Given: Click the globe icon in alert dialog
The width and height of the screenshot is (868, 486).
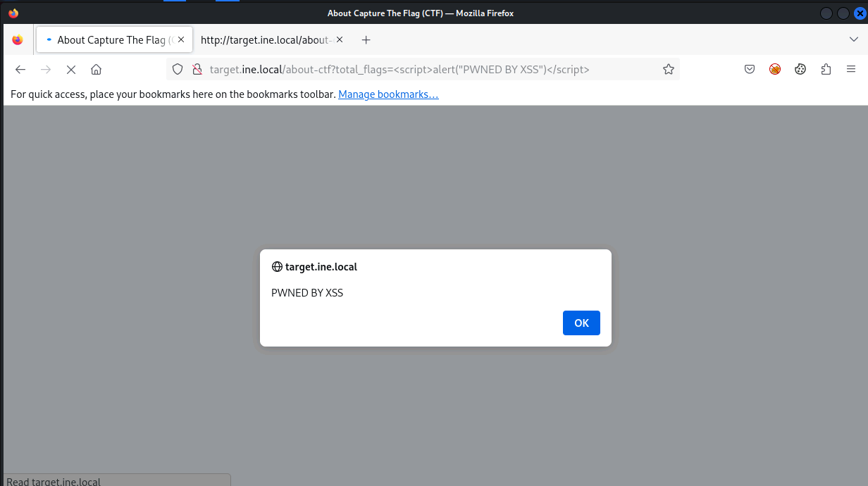Looking at the screenshot, I should pos(277,267).
